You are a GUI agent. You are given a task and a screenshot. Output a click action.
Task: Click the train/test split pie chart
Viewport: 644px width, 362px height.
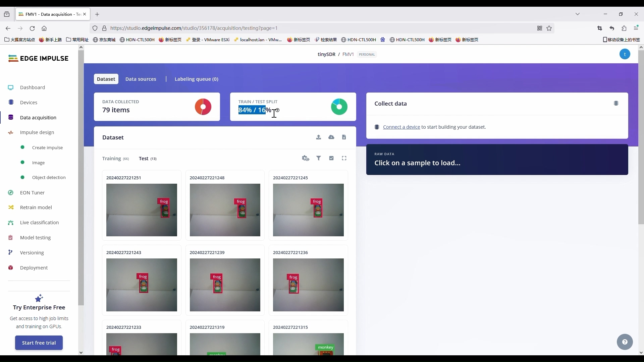coord(339,107)
